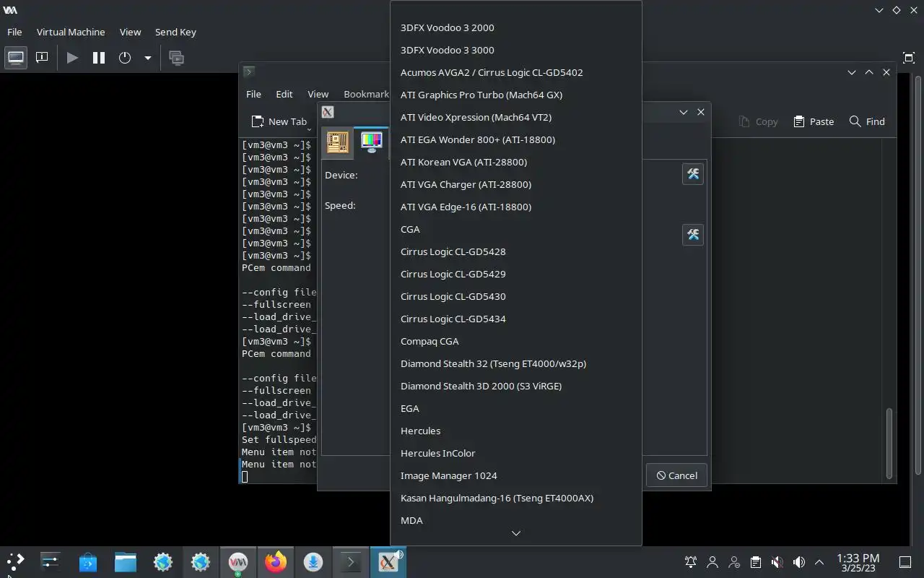Open virt-manager File menu
This screenshot has width=924, height=578.
(x=14, y=32)
